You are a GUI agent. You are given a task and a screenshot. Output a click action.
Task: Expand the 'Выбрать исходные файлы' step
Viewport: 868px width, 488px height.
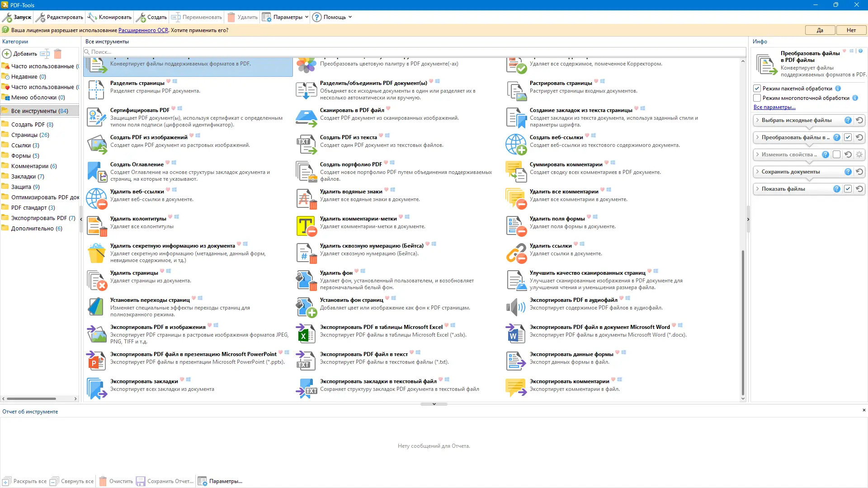pyautogui.click(x=758, y=120)
